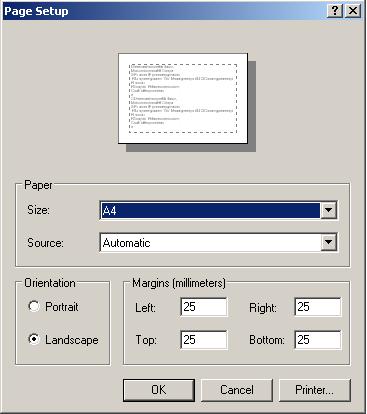Click the Margins (millimeters) group label
The width and height of the screenshot is (367, 414).
coord(179,283)
